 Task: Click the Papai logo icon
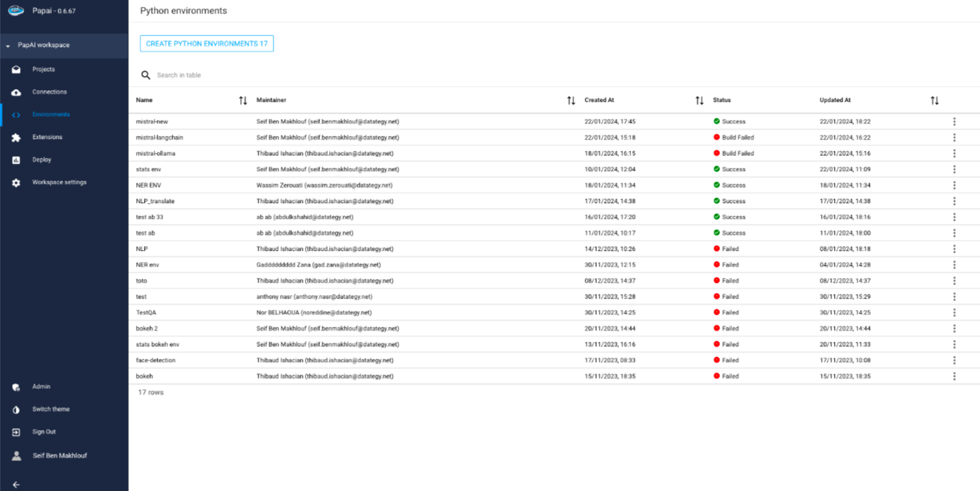16,11
